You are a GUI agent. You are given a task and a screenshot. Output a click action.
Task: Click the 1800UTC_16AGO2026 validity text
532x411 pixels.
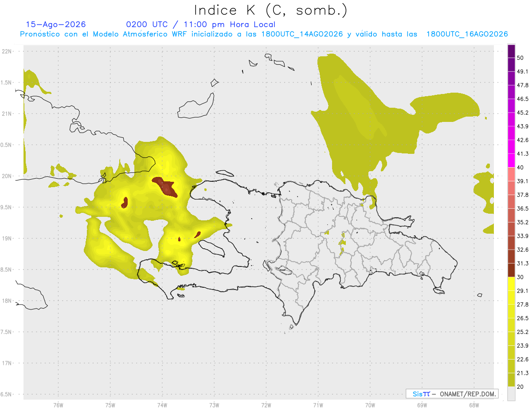tap(467, 34)
